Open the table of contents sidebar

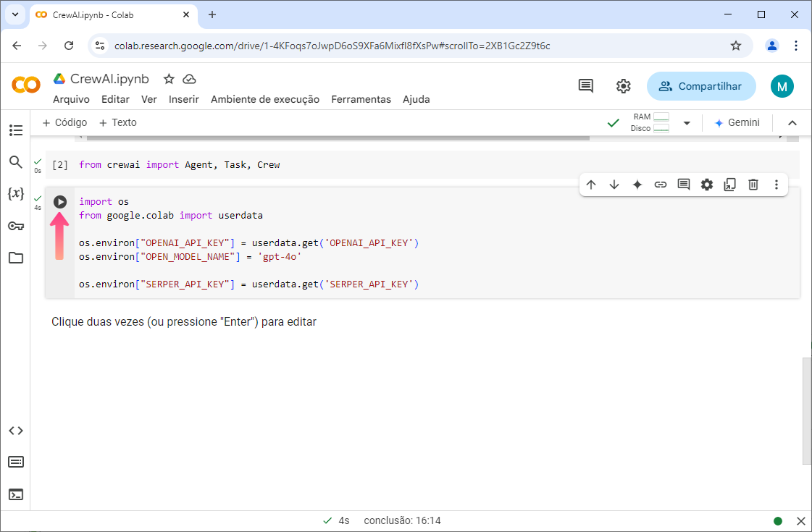click(x=16, y=130)
